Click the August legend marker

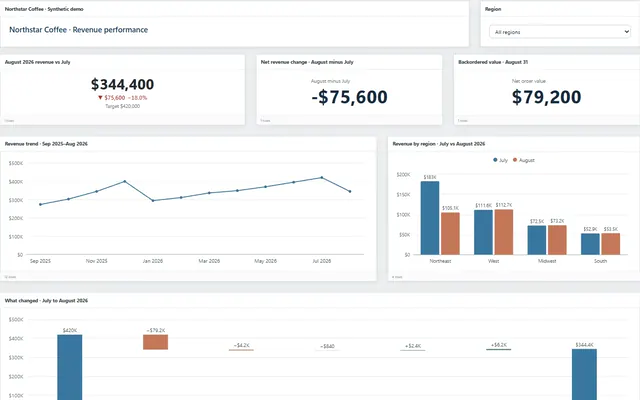515,160
